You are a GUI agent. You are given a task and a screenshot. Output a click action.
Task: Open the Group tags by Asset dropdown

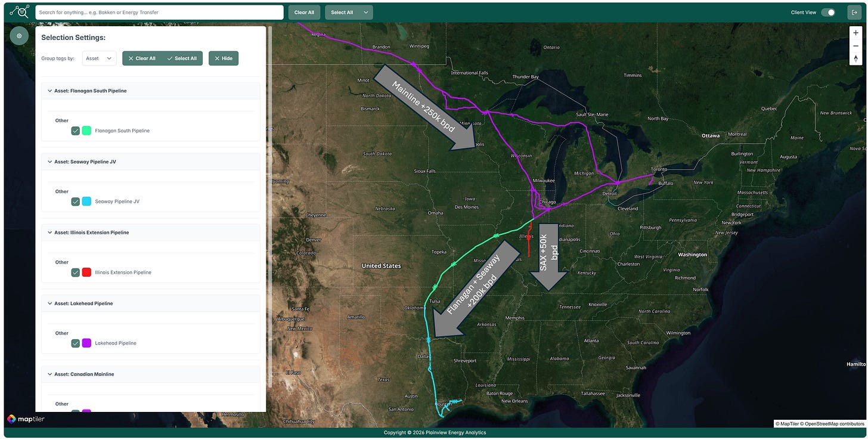(99, 58)
